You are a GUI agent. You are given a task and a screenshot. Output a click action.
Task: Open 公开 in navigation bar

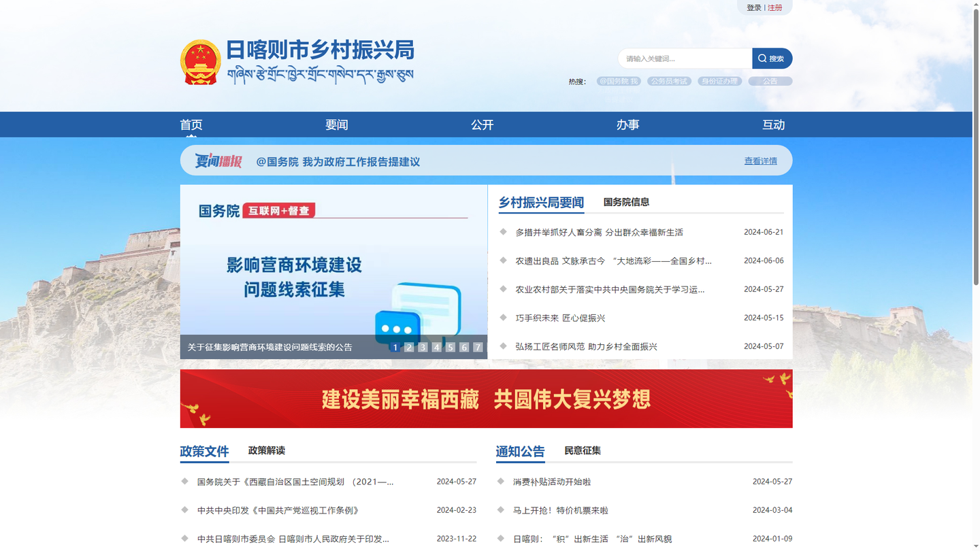[x=483, y=124]
